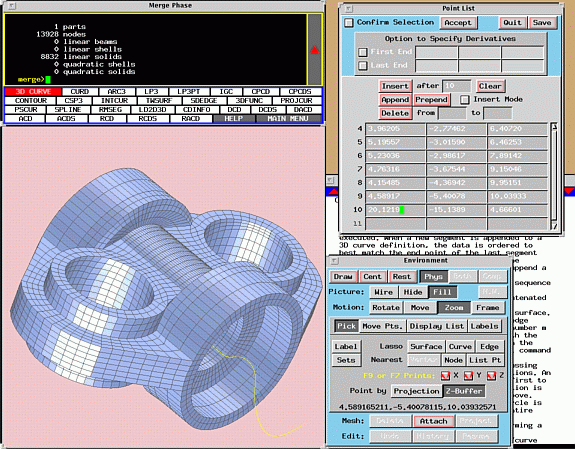Select the SPLINE command in the menu
This screenshot has width=575, height=449.
point(68,110)
